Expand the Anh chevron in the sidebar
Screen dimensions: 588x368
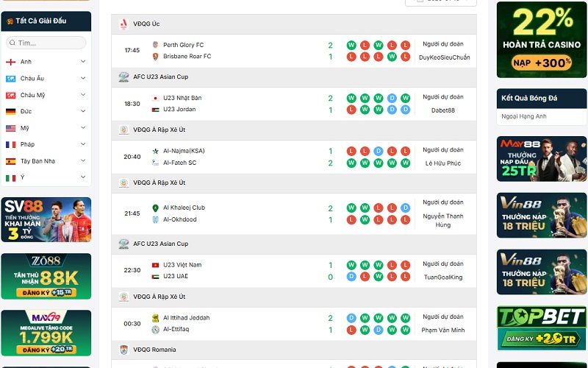tap(83, 62)
